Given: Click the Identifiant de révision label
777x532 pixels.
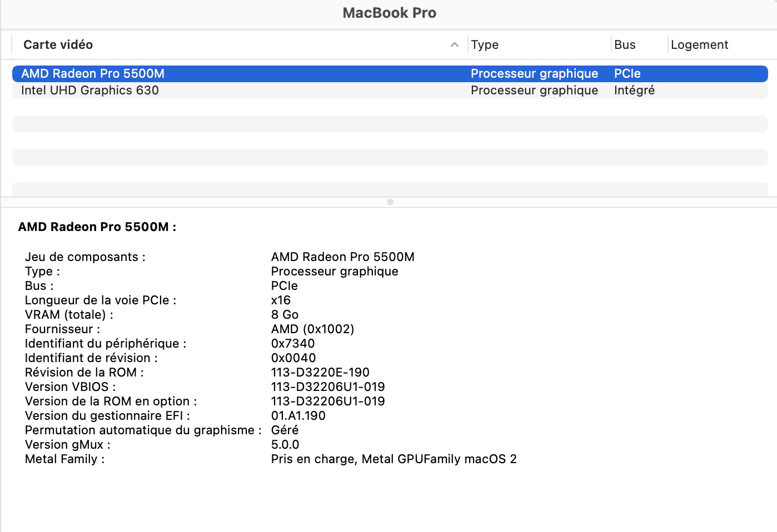Looking at the screenshot, I should click(x=91, y=358).
